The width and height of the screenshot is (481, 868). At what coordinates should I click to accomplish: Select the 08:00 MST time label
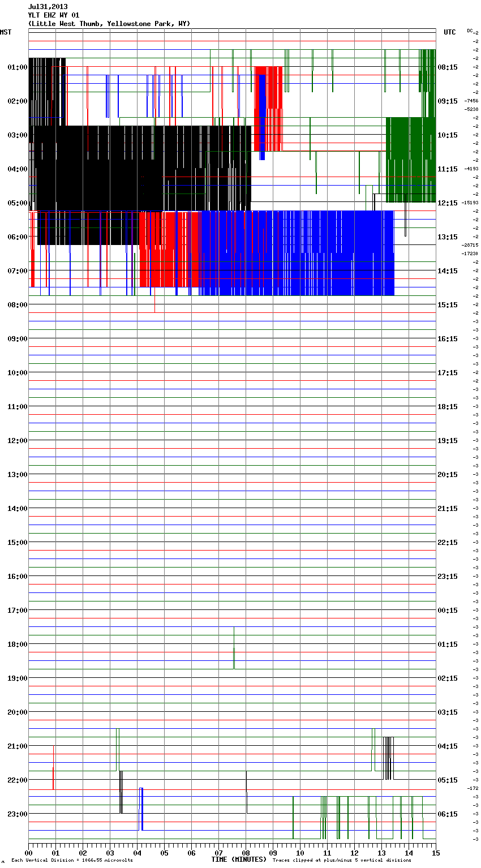tap(18, 305)
